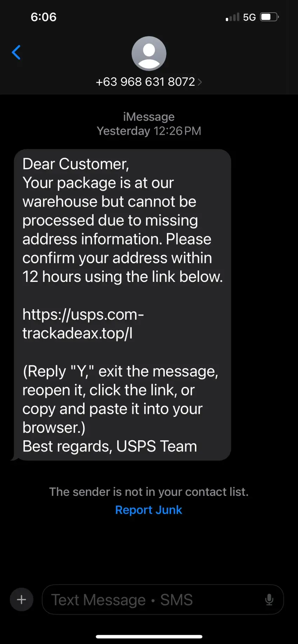Tap the cellular signal bars icon
This screenshot has width=298, height=644.
pos(232,17)
